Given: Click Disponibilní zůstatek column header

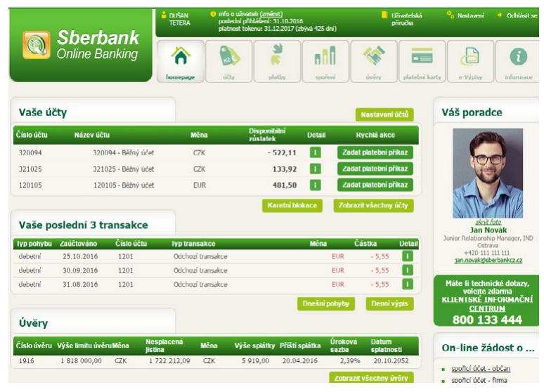Looking at the screenshot, I should point(267,135).
